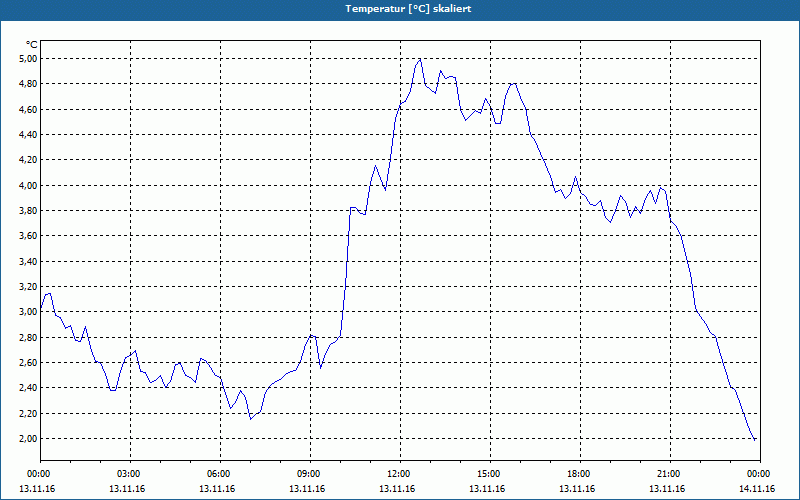Pick the 15:00 time label
The image size is (800, 500).
490,474
